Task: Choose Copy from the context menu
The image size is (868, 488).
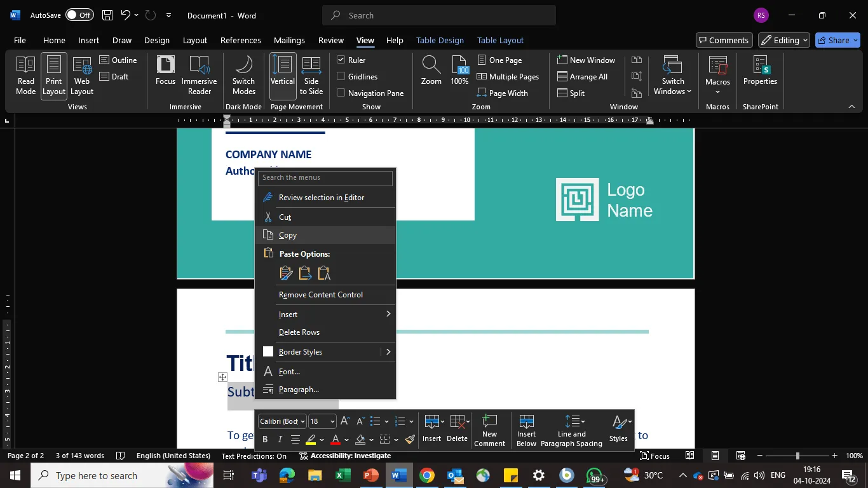Action: (325, 235)
